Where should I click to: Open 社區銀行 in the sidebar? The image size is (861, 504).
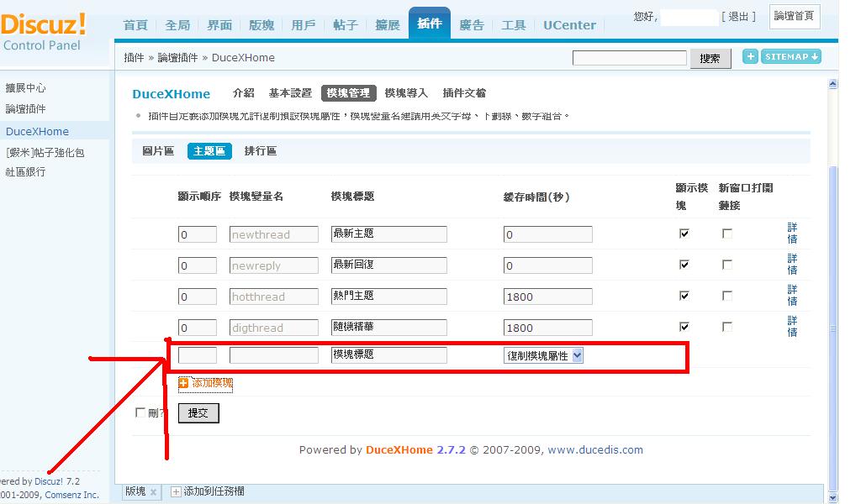click(x=26, y=171)
